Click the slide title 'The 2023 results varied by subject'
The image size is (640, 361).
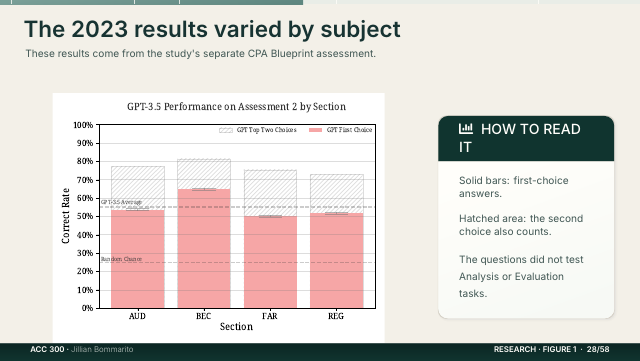pyautogui.click(x=212, y=29)
